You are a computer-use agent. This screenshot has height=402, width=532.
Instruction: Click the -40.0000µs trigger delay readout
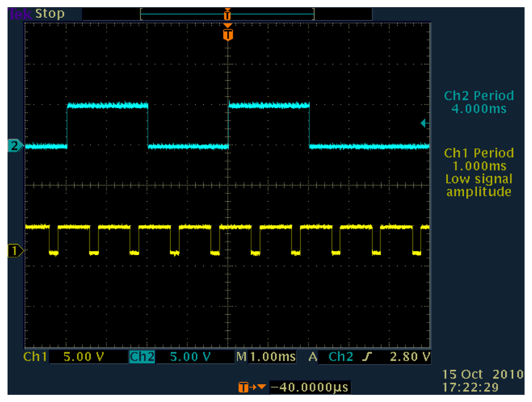coord(310,387)
